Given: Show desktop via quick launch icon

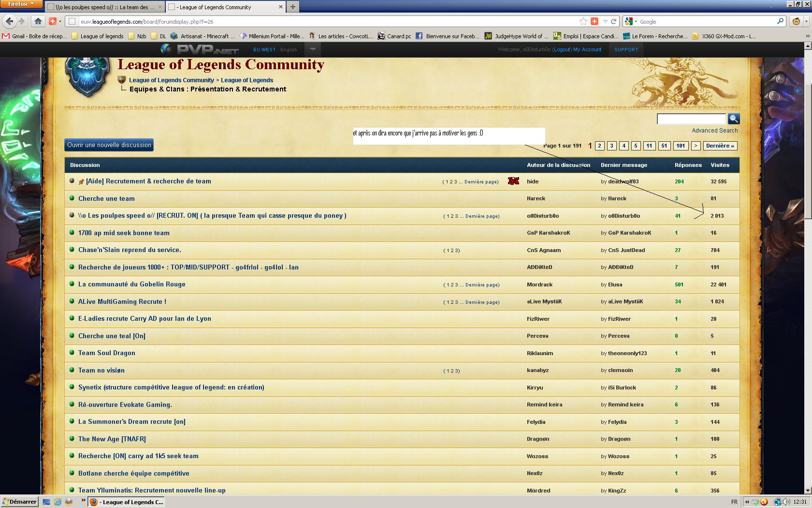Looking at the screenshot, I should click(46, 502).
